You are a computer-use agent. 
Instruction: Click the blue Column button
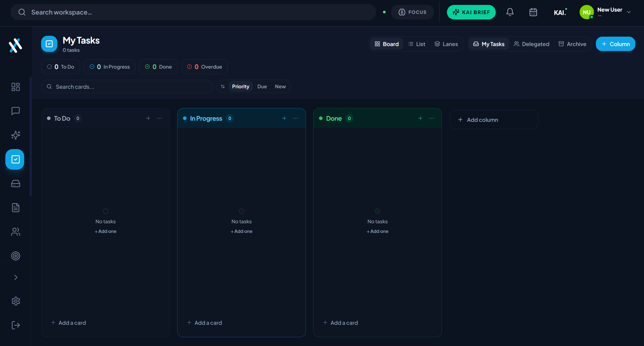pos(615,44)
